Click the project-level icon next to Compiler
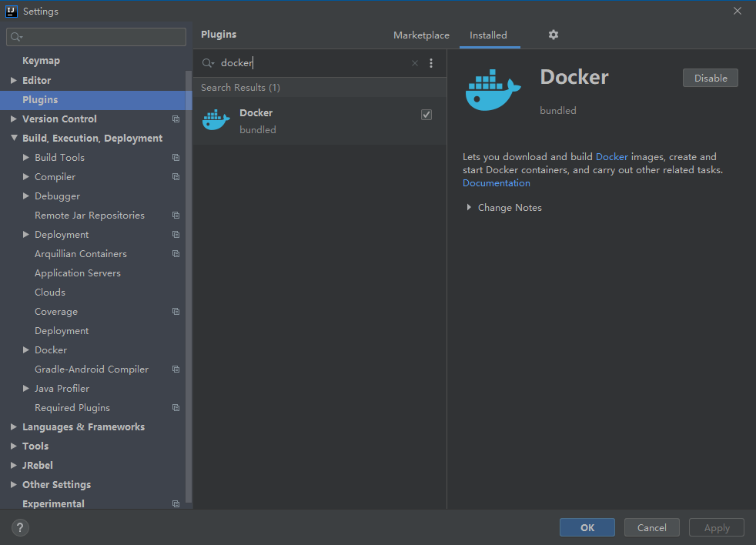Viewport: 756px width, 545px height. tap(176, 177)
